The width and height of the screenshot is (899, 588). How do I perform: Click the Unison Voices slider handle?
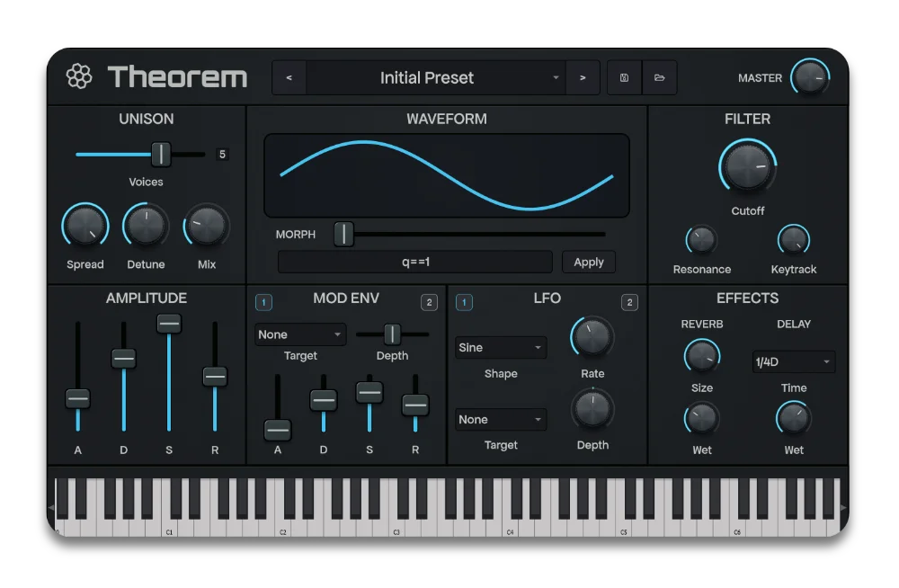click(161, 154)
